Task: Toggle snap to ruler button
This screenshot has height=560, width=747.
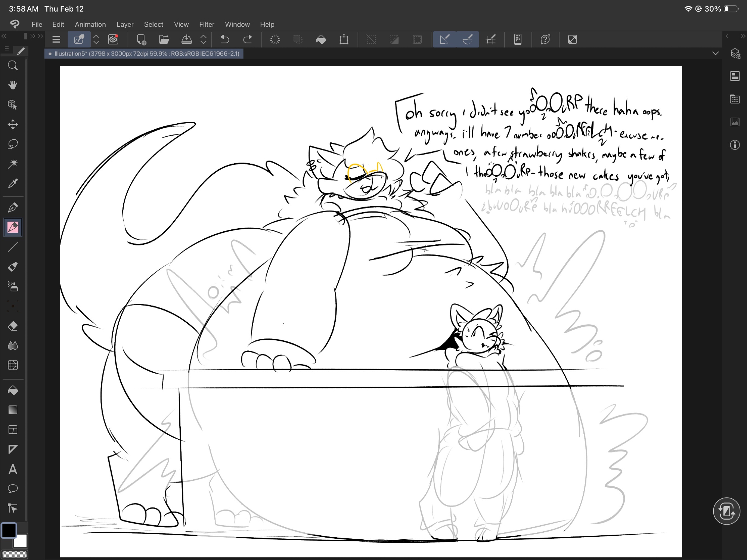Action: (x=444, y=39)
